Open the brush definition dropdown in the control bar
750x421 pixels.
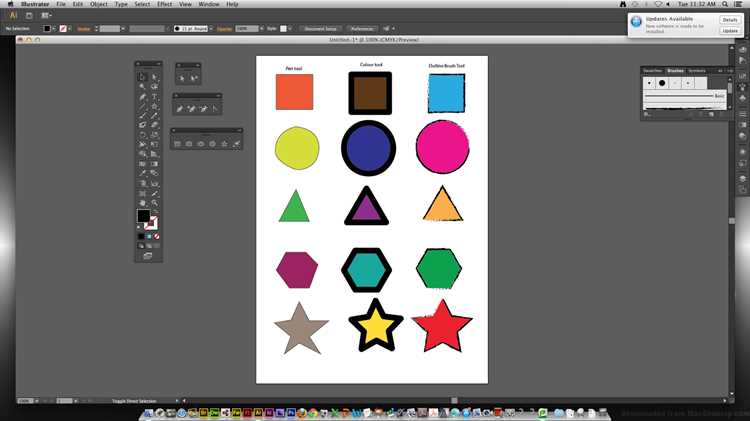point(211,29)
